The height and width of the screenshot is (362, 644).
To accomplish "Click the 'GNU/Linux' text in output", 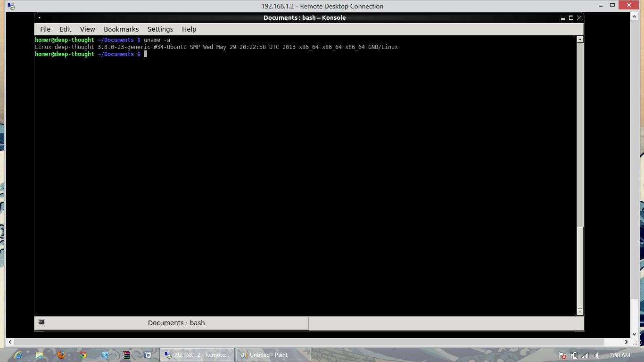I will pyautogui.click(x=383, y=47).
